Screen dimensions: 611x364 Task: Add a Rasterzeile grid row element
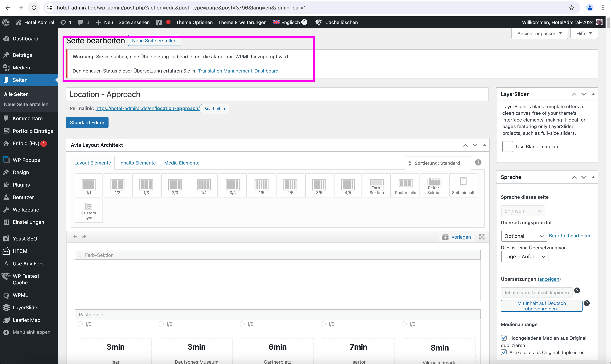click(x=405, y=185)
